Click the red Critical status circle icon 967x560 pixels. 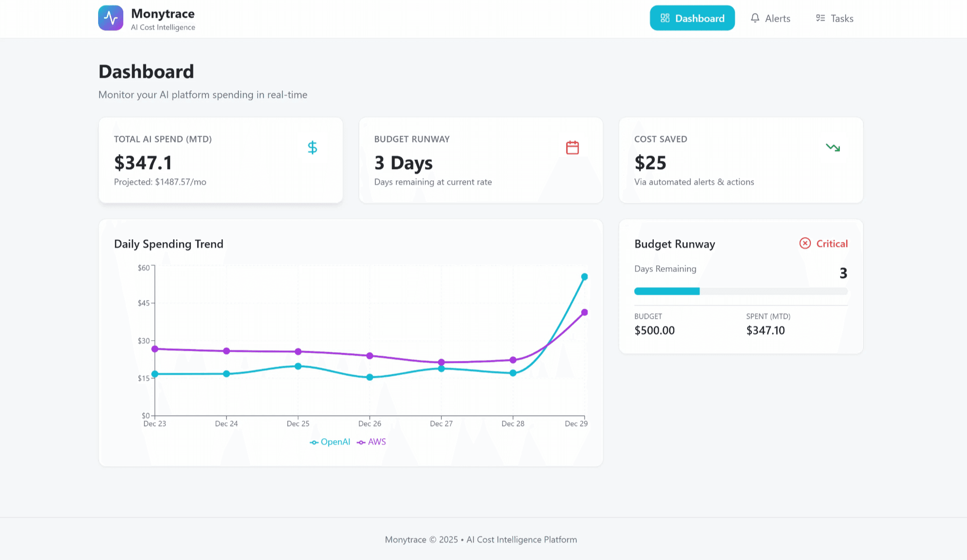(x=805, y=244)
